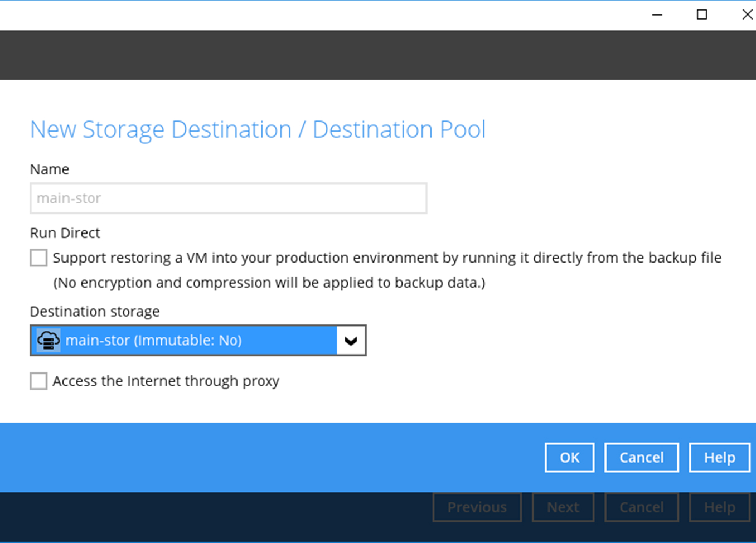
Task: Minimize the application window
Action: point(657,14)
